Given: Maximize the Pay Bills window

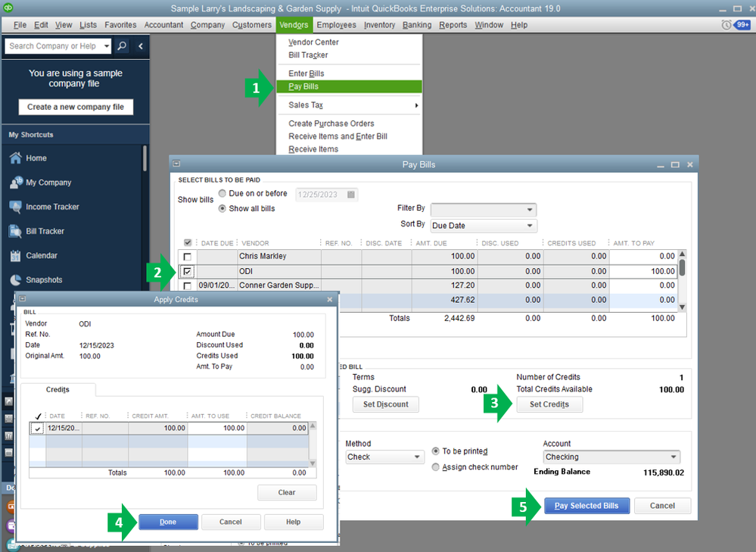Looking at the screenshot, I should click(x=675, y=164).
